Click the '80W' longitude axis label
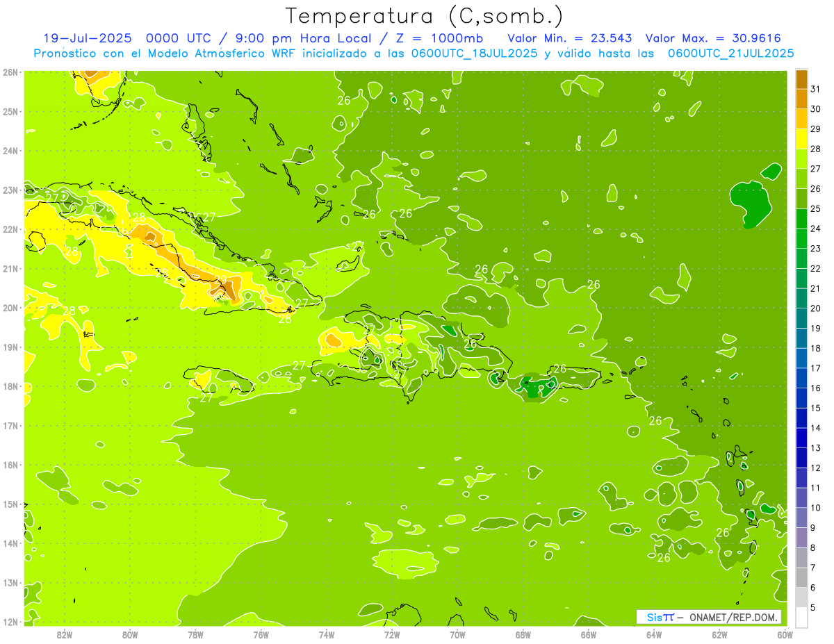 click(130, 634)
